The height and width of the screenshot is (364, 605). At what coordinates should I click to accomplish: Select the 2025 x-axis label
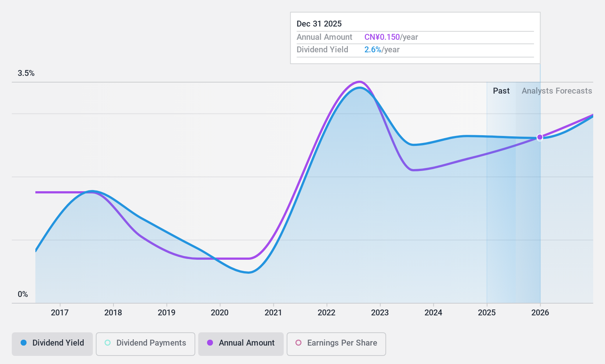[x=487, y=312]
